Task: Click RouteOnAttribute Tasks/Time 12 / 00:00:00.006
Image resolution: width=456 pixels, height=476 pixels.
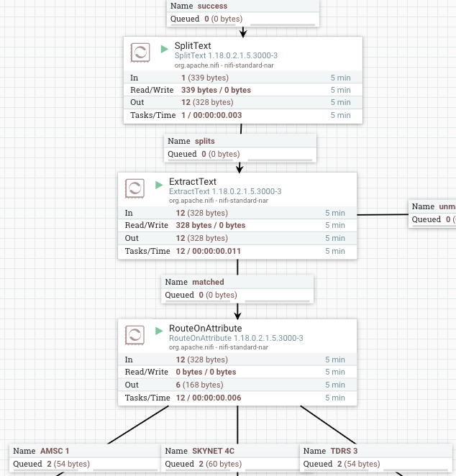Action: pyautogui.click(x=209, y=398)
